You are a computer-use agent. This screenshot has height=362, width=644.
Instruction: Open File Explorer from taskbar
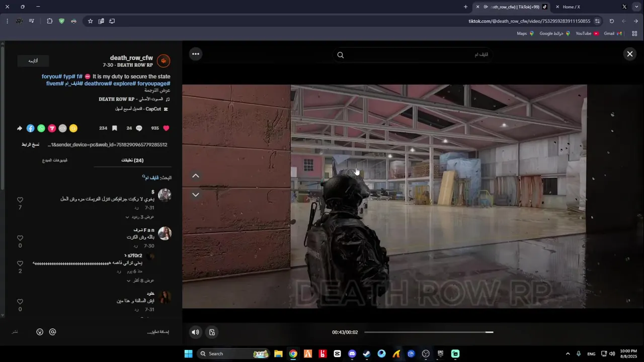[278, 353]
